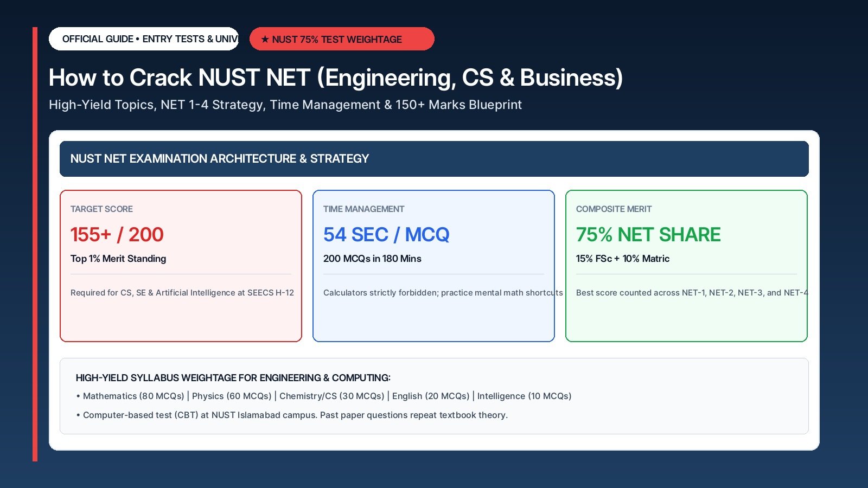
Task: Click the Computer-based test (CBT) bullet line
Action: coord(292,415)
